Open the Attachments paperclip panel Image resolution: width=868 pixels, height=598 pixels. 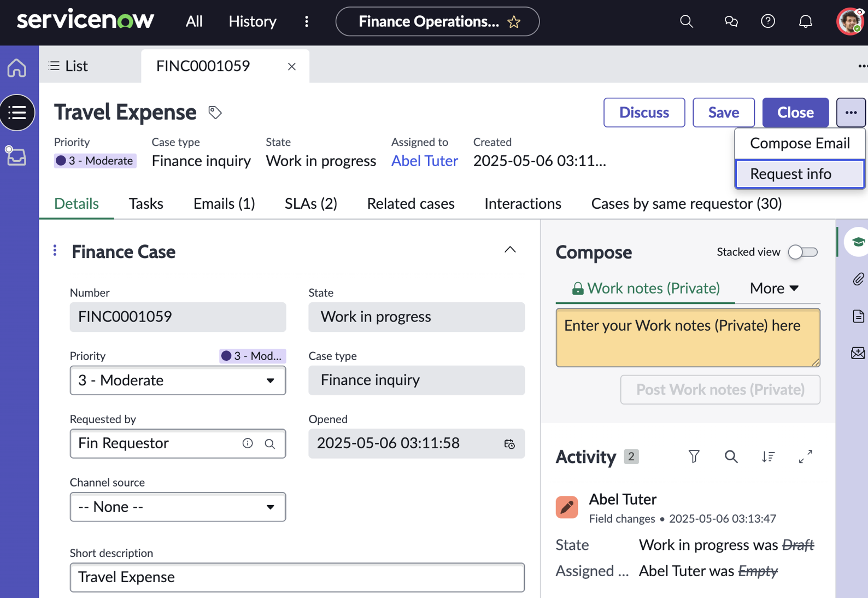coord(858,279)
